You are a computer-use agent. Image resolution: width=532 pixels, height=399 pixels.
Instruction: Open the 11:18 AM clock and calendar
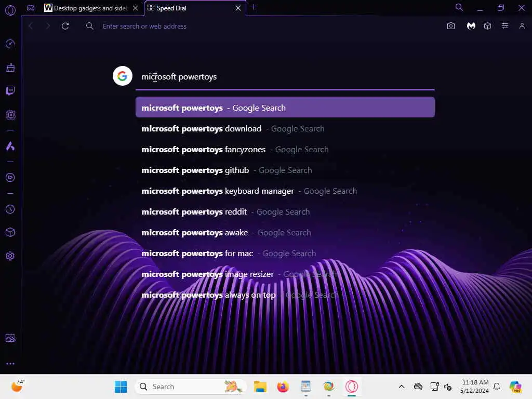click(474, 387)
